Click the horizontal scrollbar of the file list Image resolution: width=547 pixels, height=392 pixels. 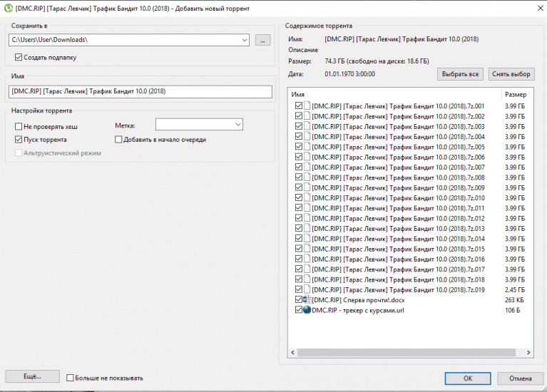pos(399,352)
